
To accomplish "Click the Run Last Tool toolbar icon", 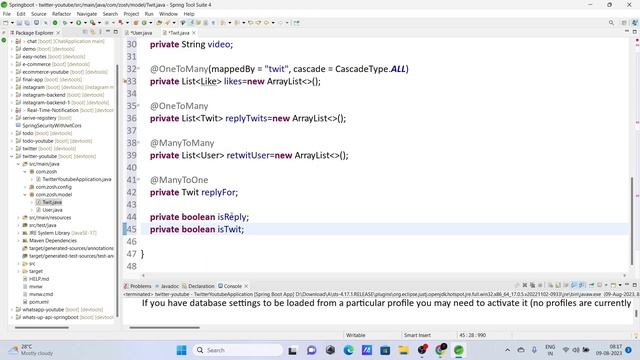I will (93, 23).
